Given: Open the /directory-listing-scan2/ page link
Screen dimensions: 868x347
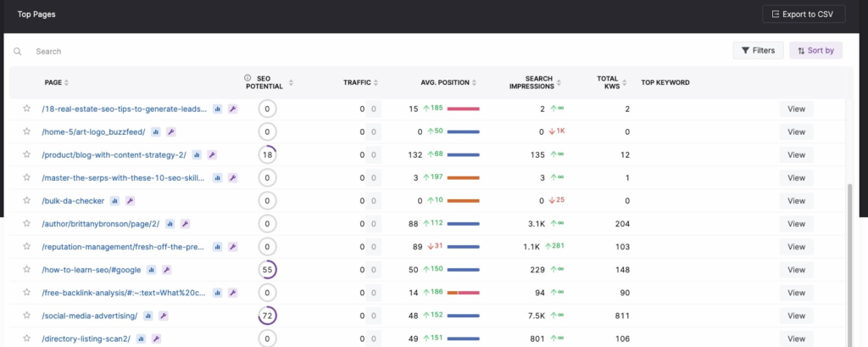Looking at the screenshot, I should tap(86, 339).
